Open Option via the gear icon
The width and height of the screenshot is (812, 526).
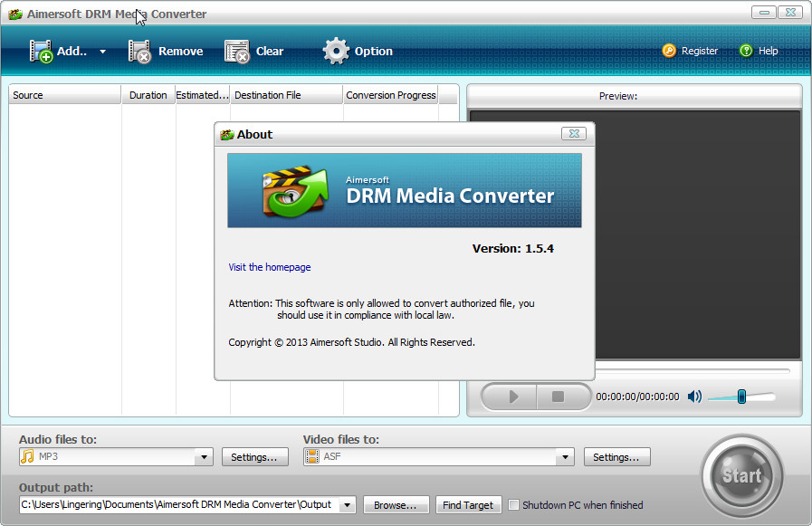tap(336, 52)
